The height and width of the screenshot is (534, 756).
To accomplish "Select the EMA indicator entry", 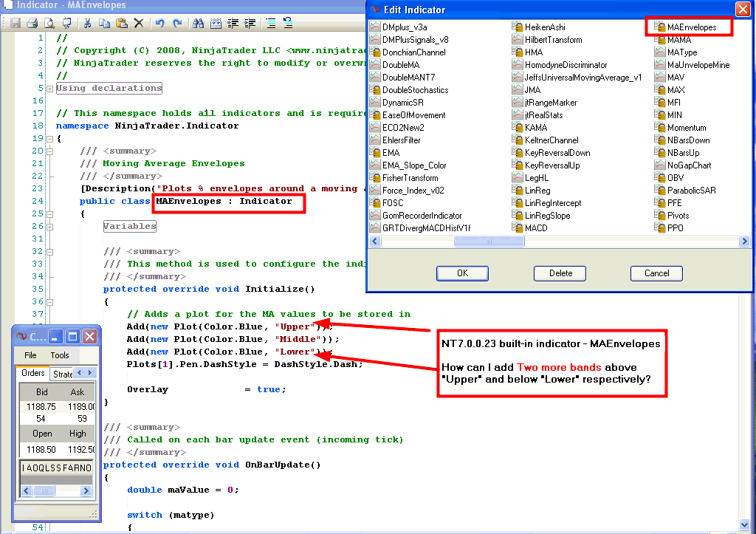I will pos(391,152).
